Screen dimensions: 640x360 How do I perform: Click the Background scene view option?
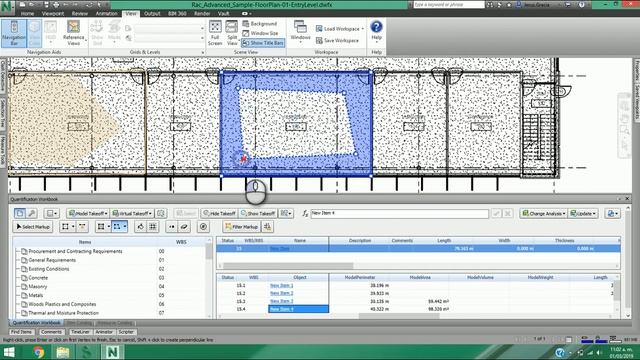pyautogui.click(x=260, y=24)
